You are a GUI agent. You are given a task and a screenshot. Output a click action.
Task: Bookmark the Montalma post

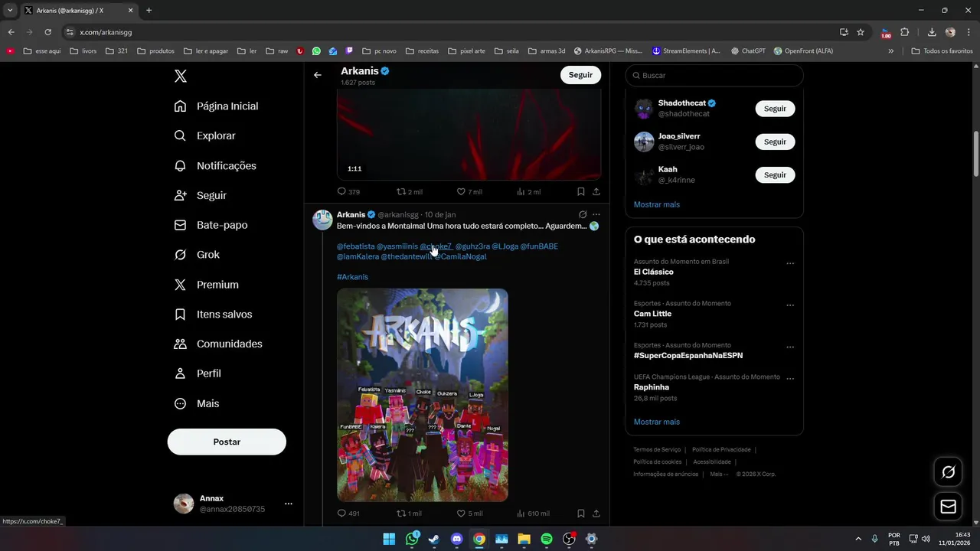pyautogui.click(x=581, y=514)
